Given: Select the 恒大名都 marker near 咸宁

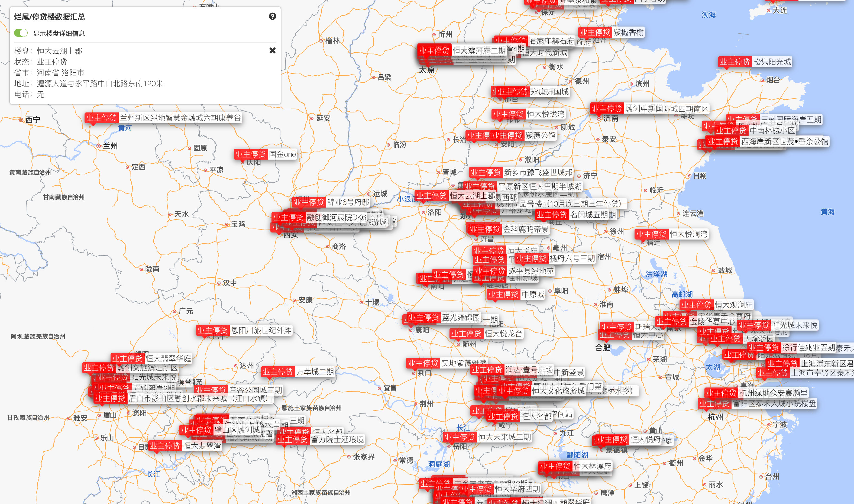Looking at the screenshot, I should point(520,416).
